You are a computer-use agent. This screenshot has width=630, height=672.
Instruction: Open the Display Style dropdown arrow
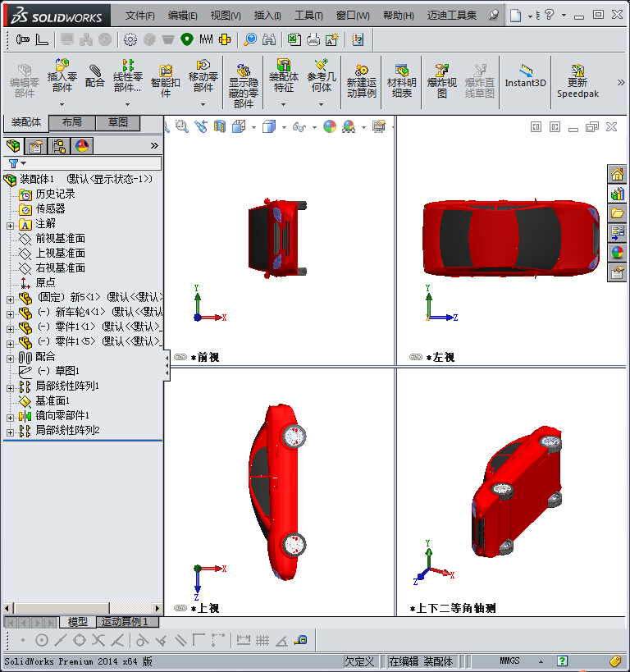point(284,127)
